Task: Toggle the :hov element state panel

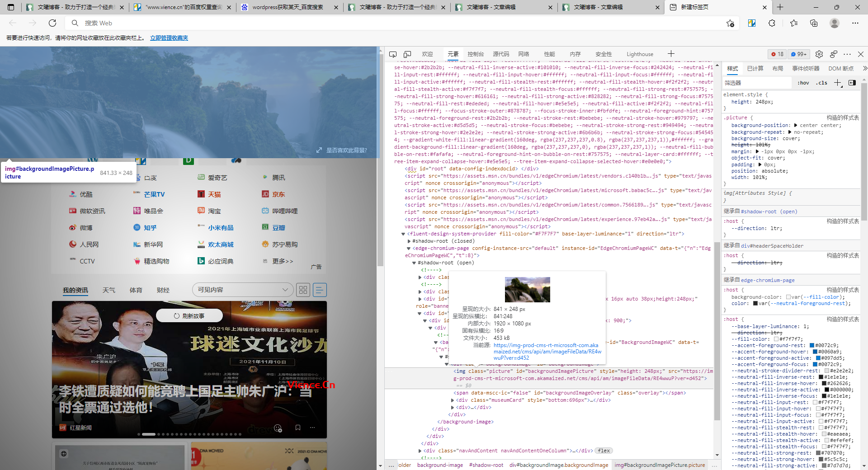Action: (803, 83)
